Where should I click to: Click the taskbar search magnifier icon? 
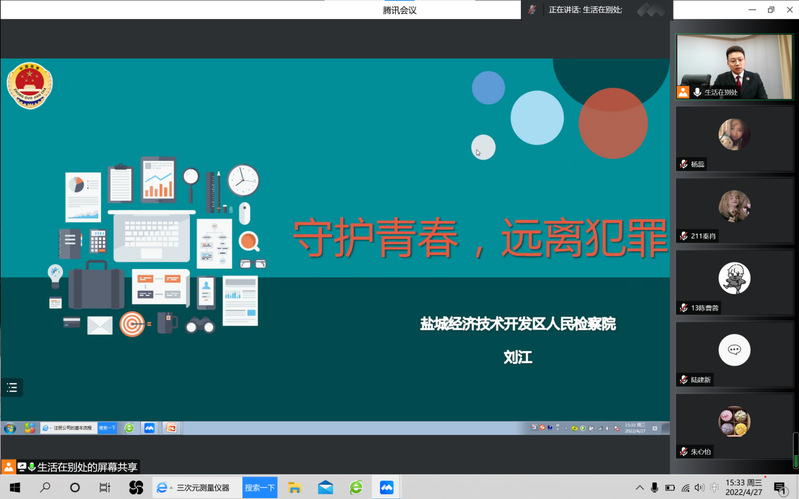click(45, 488)
